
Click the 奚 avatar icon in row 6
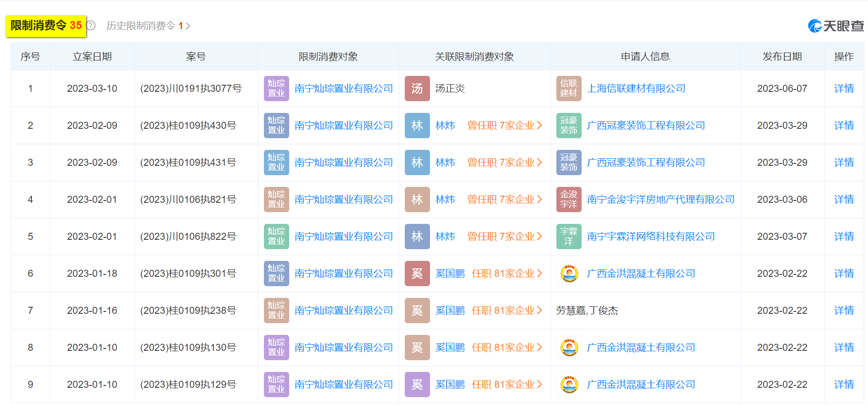point(417,274)
